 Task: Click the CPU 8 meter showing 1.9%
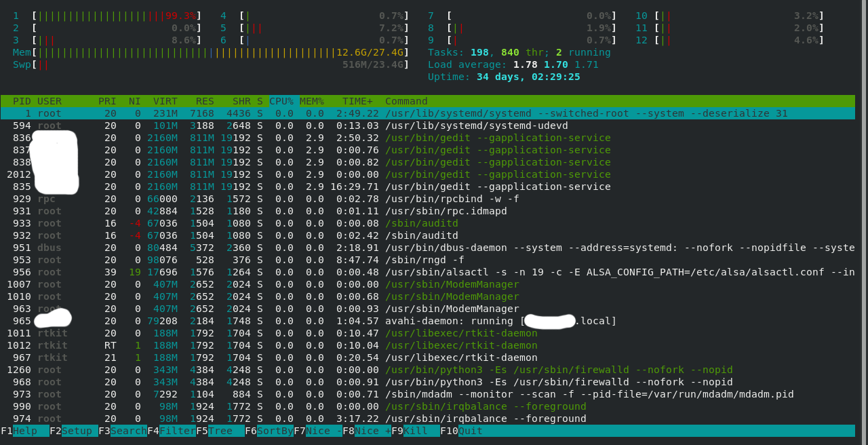coord(522,28)
